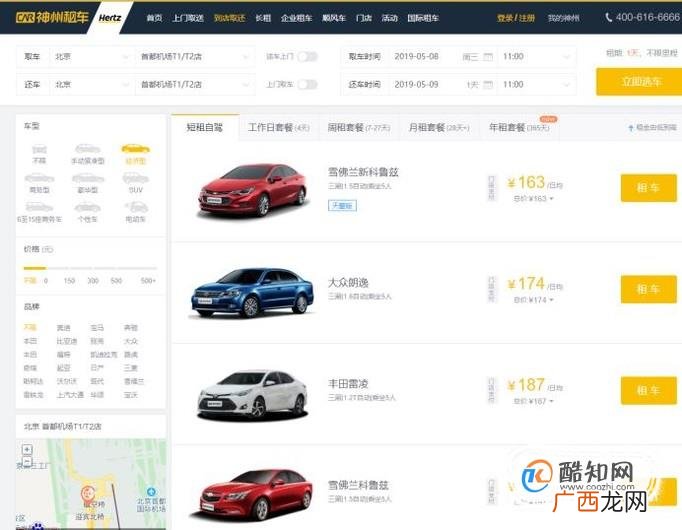Select the 6至15座商务车 vehicle icon
The image size is (682, 530).
pyautogui.click(x=39, y=207)
